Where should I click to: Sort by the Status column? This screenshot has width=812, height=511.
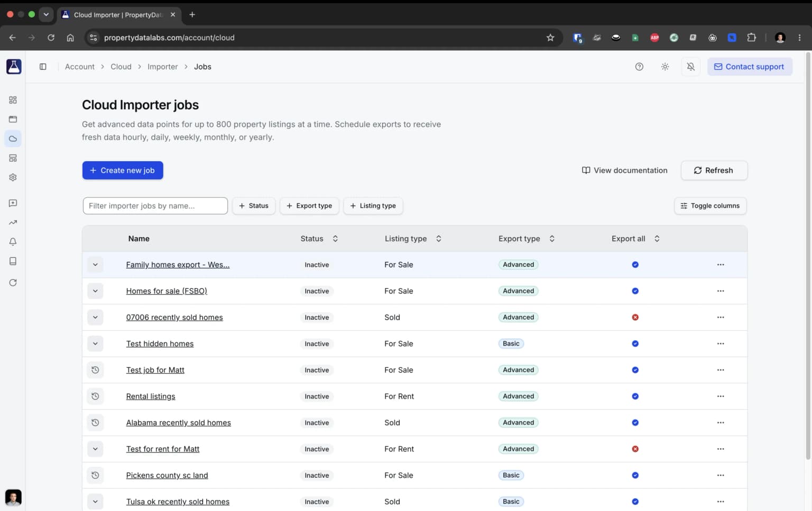tap(319, 239)
